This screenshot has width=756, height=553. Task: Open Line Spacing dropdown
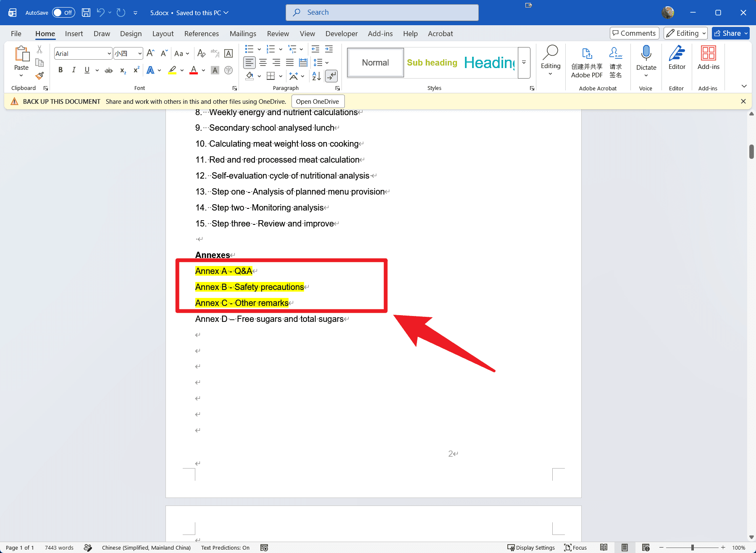(321, 63)
